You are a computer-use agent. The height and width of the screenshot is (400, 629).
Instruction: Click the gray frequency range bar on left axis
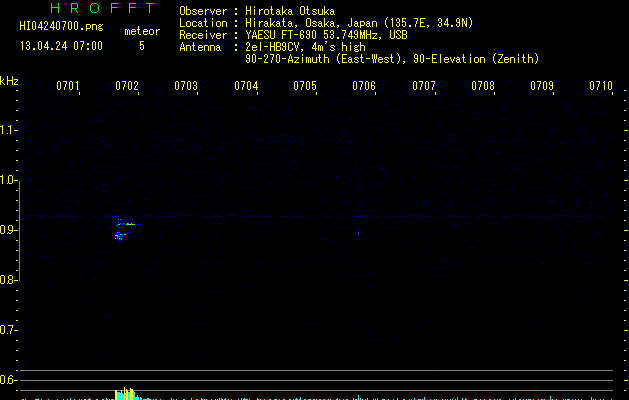(x=19, y=230)
